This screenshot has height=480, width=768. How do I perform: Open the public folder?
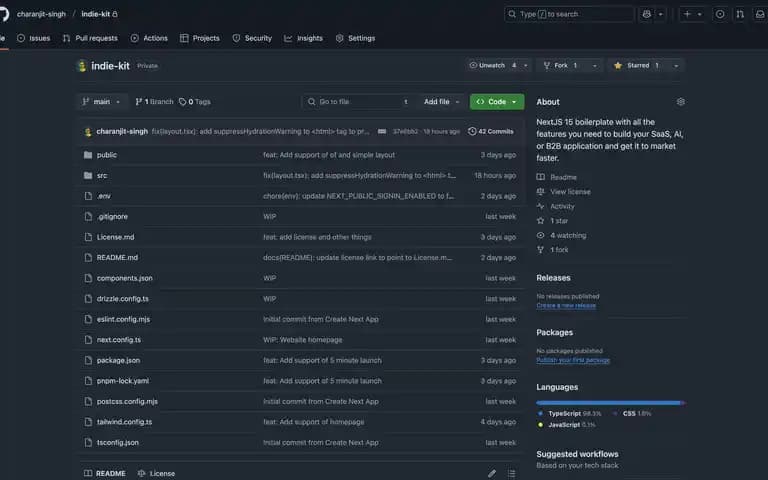click(107, 155)
